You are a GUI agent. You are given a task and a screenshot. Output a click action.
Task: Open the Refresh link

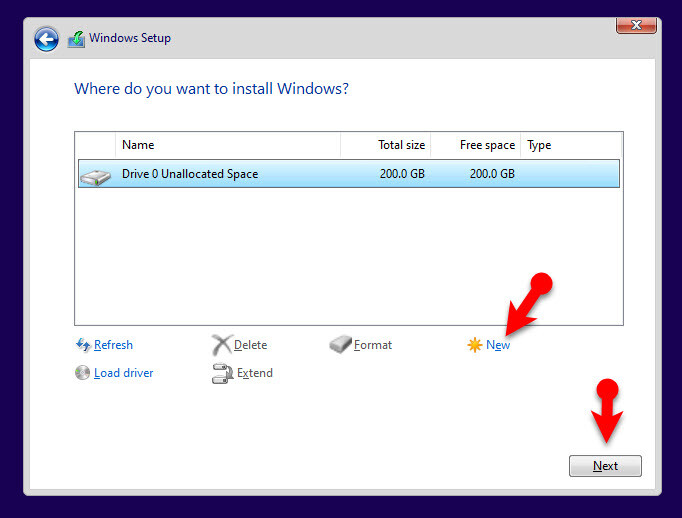pyautogui.click(x=113, y=345)
